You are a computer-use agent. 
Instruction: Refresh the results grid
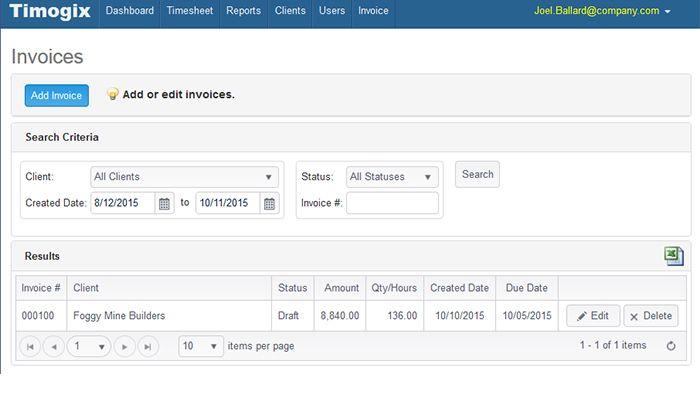pyautogui.click(x=671, y=346)
